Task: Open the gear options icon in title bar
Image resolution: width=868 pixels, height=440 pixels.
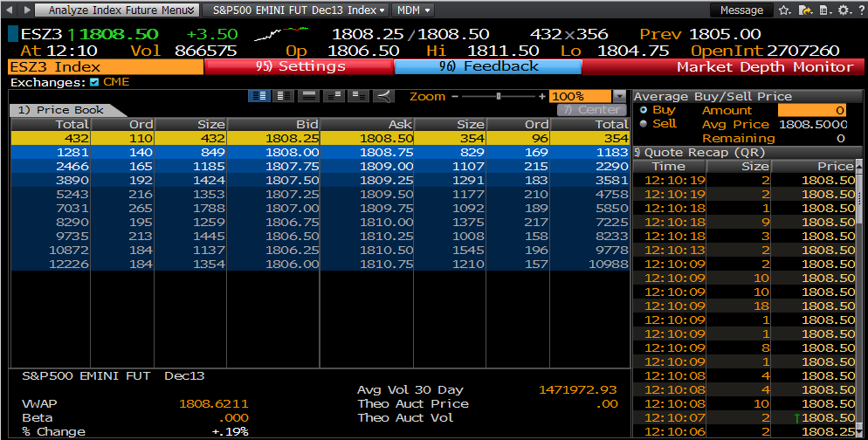Action: pyautogui.click(x=843, y=10)
